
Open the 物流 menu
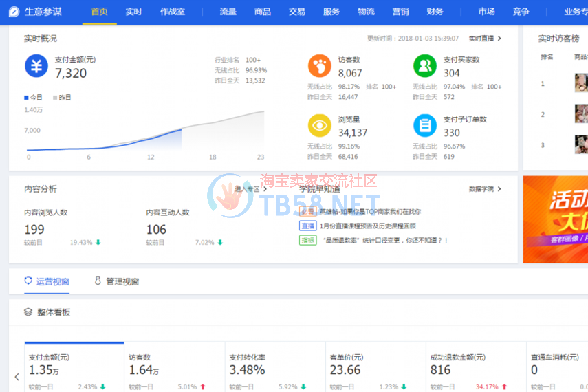[366, 12]
